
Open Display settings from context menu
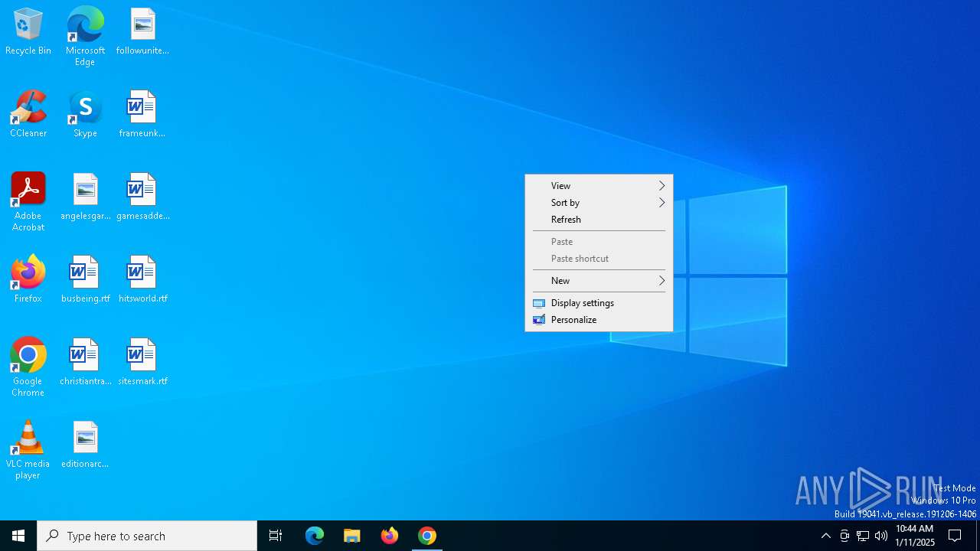coord(599,303)
